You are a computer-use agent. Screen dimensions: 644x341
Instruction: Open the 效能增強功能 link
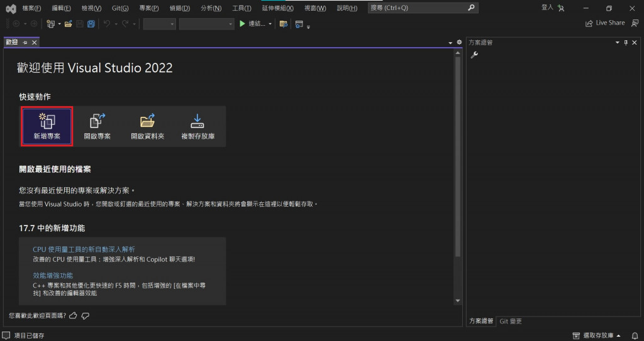(53, 275)
